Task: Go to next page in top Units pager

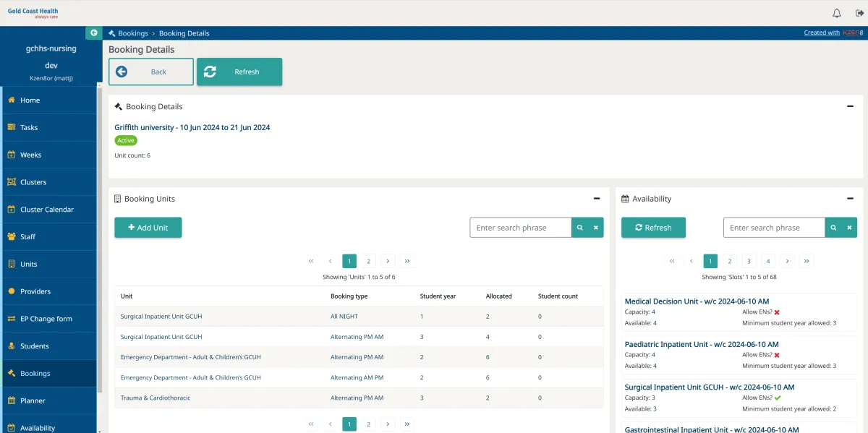Action: [388, 261]
